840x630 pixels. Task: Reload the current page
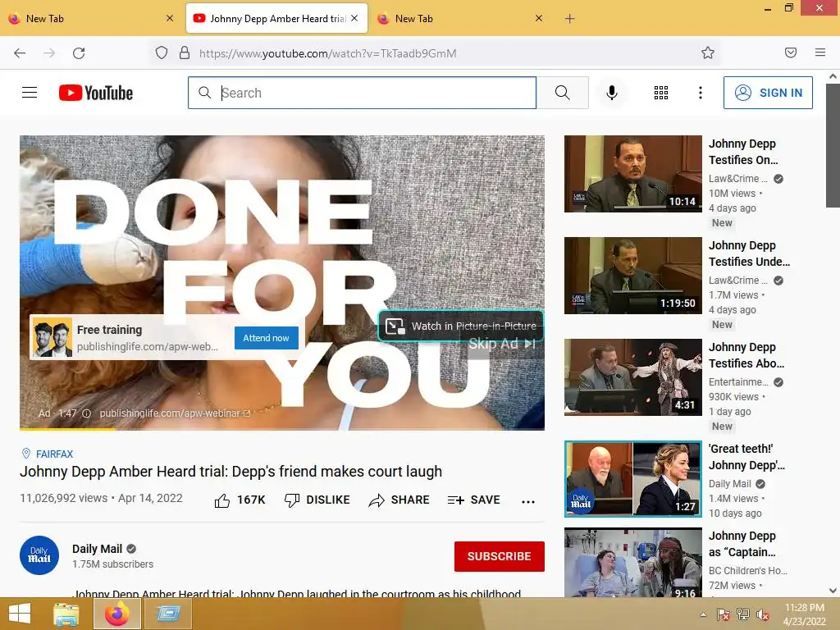point(79,53)
